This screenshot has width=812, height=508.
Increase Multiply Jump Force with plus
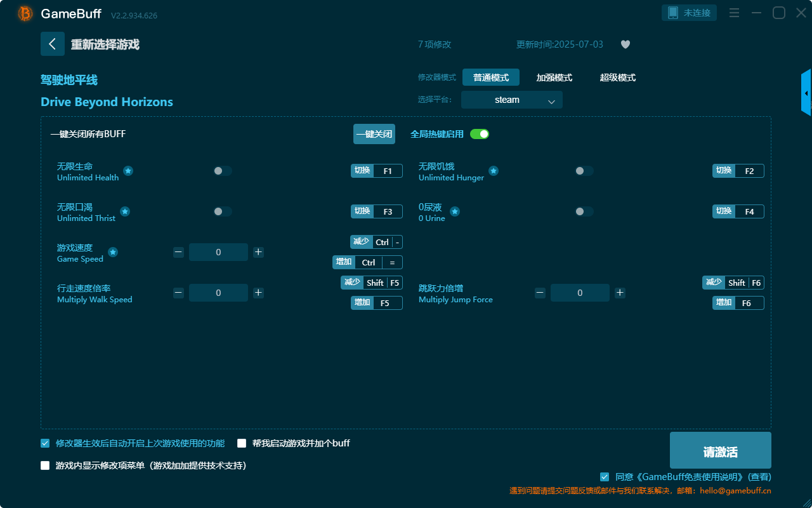pos(620,293)
